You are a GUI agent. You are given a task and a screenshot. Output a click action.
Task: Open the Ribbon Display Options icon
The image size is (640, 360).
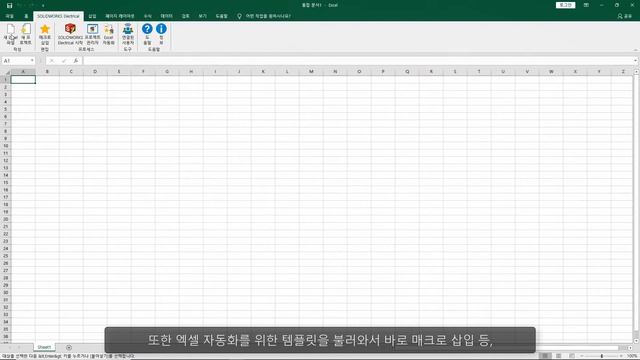pos(586,5)
